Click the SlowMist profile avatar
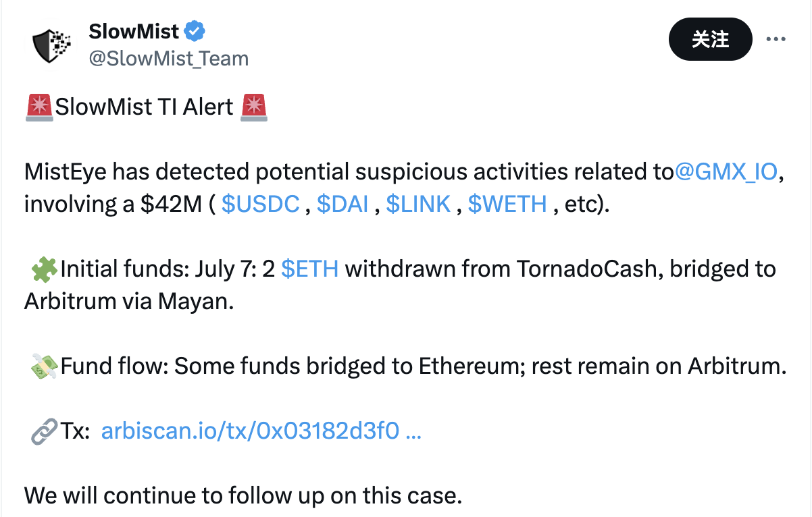 pyautogui.click(x=51, y=45)
